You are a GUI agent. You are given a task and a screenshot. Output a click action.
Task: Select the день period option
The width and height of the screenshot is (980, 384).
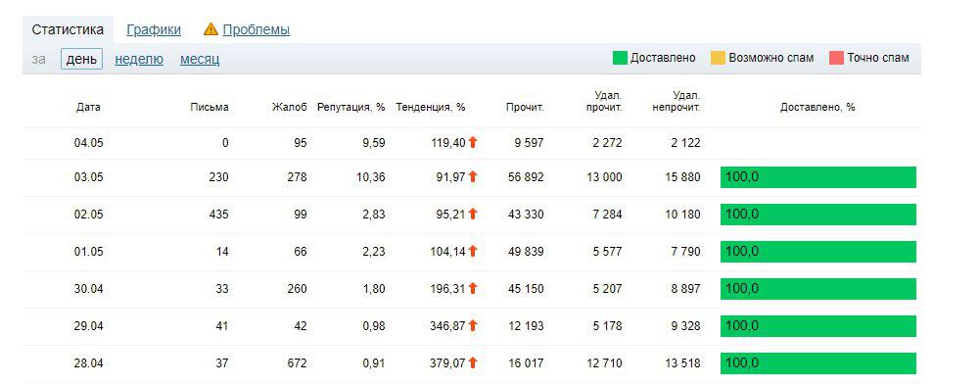pyautogui.click(x=81, y=60)
